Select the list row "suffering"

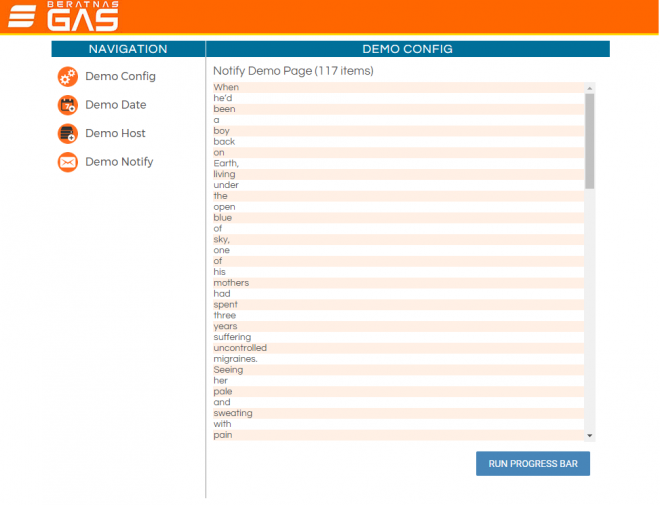click(399, 338)
